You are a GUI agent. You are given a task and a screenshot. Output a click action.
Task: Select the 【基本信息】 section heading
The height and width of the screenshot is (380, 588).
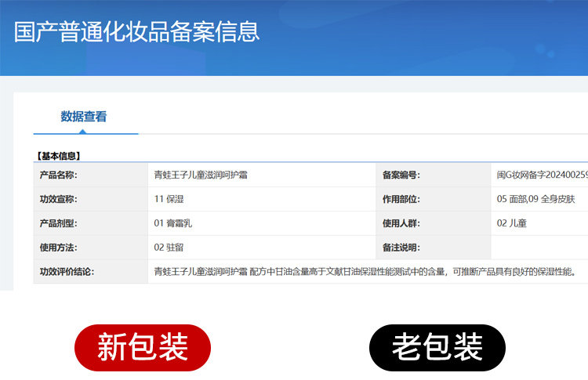[x=58, y=156]
